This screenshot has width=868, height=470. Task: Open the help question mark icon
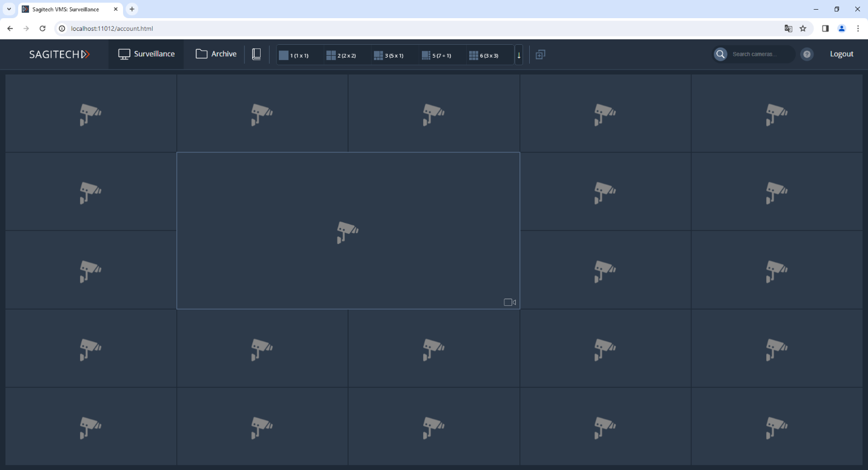(x=807, y=55)
